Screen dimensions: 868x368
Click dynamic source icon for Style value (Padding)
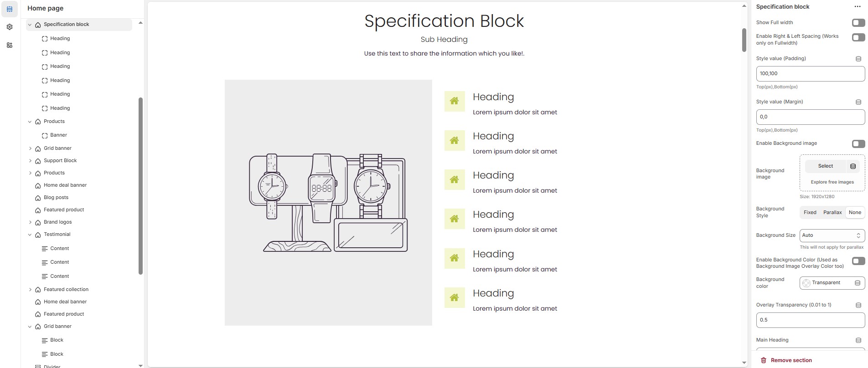pos(858,59)
